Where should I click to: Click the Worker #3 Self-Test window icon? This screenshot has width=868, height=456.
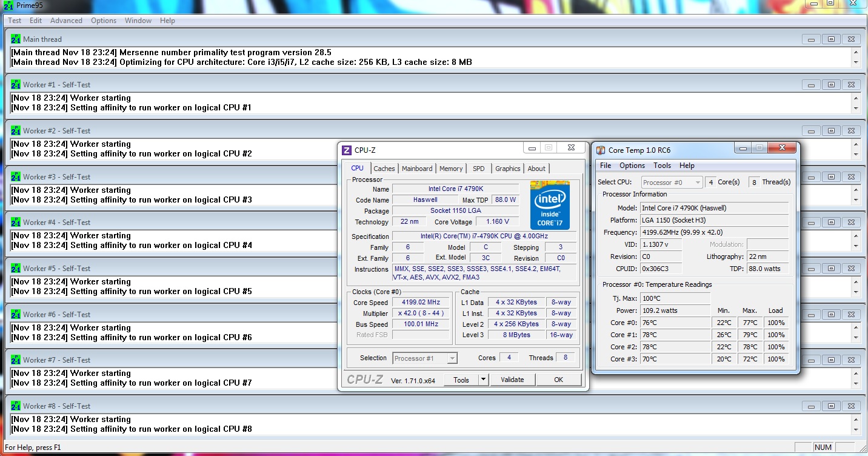[16, 176]
